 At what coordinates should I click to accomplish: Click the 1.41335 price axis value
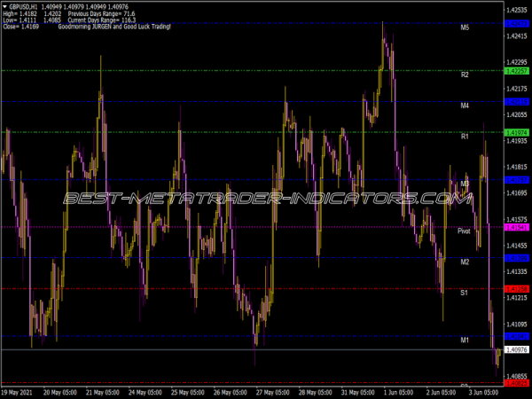517,272
